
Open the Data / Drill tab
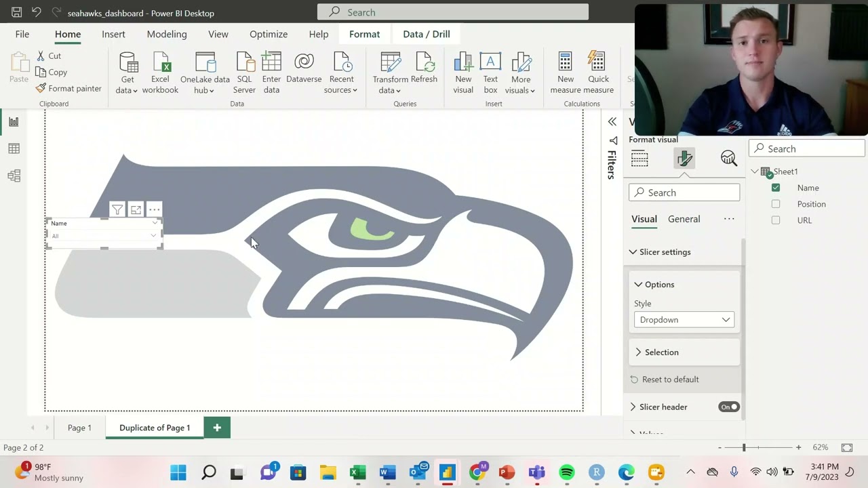tap(427, 34)
